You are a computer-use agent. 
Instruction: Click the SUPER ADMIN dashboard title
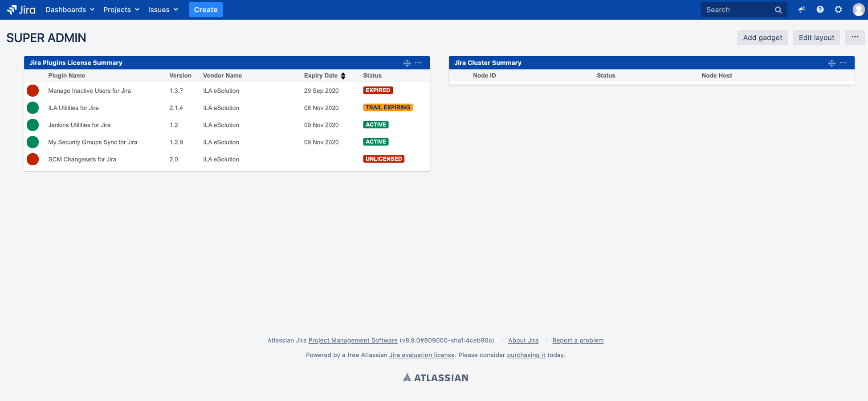(x=46, y=38)
